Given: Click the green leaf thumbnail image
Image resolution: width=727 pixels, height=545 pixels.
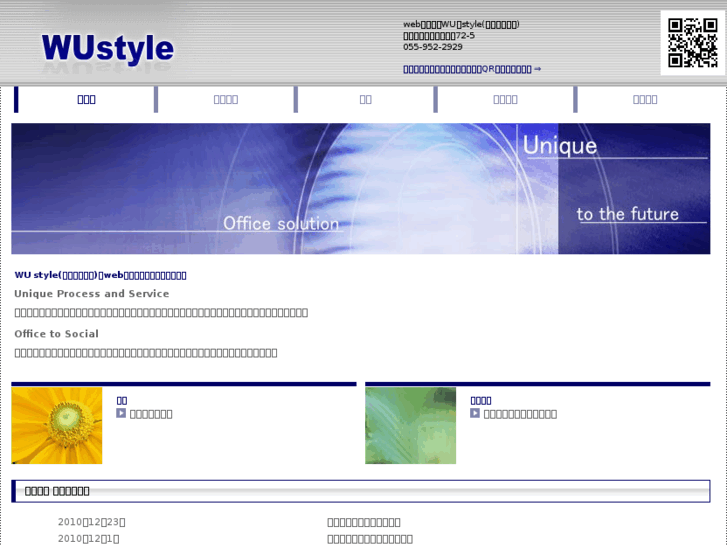Looking at the screenshot, I should click(x=410, y=425).
